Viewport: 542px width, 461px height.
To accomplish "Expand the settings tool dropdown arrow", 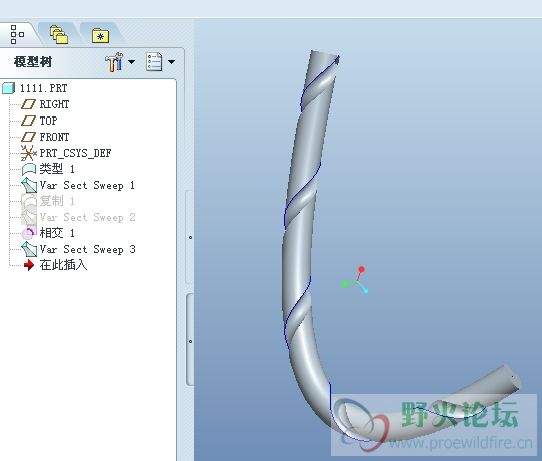I will tap(131, 62).
